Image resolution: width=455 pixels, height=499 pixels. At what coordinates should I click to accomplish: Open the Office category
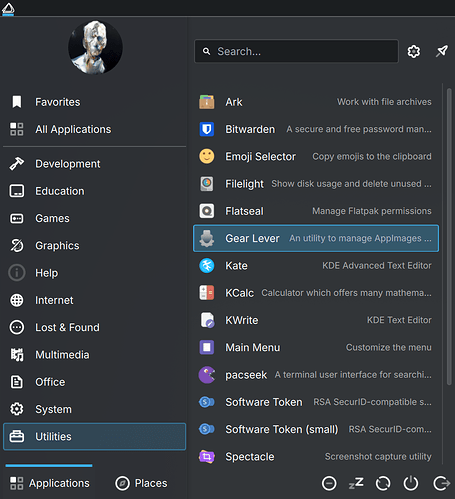(94, 382)
